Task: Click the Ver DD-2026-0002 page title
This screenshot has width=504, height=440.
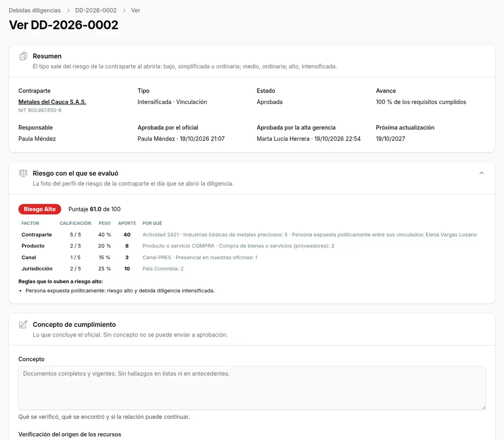Action: click(63, 25)
